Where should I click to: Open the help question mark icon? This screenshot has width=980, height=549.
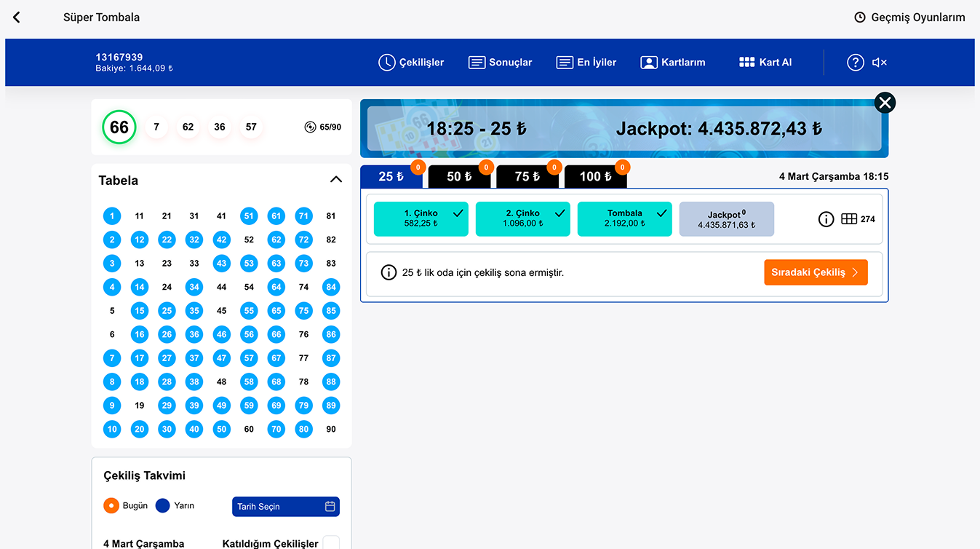[x=855, y=63]
